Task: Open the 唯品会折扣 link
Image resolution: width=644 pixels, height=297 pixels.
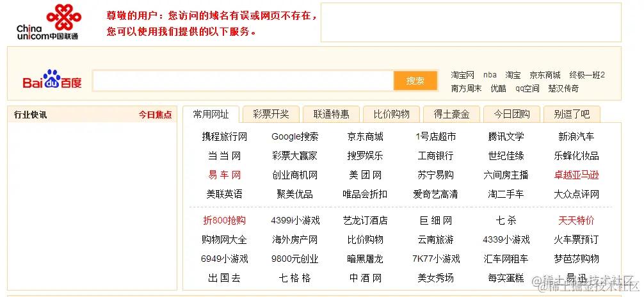Action: click(x=365, y=195)
